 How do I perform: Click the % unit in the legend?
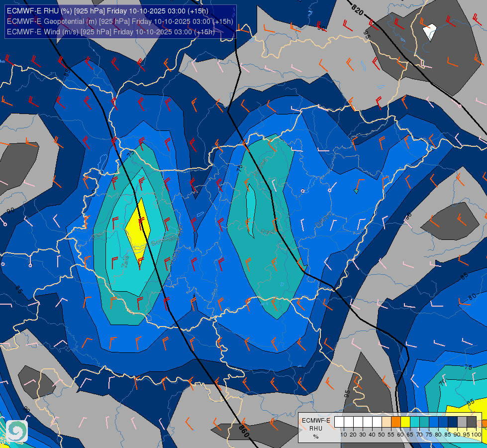tap(316, 437)
